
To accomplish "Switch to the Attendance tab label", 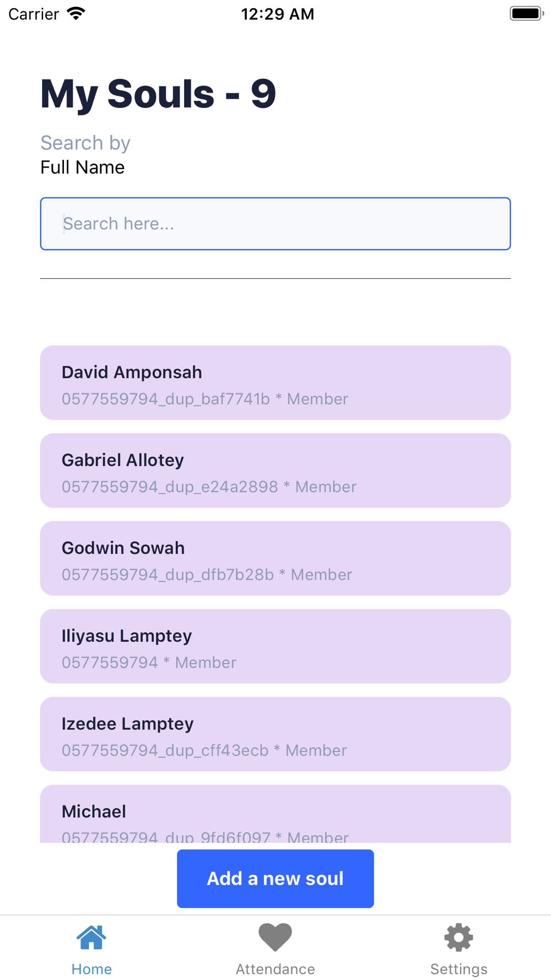I will 275,969.
